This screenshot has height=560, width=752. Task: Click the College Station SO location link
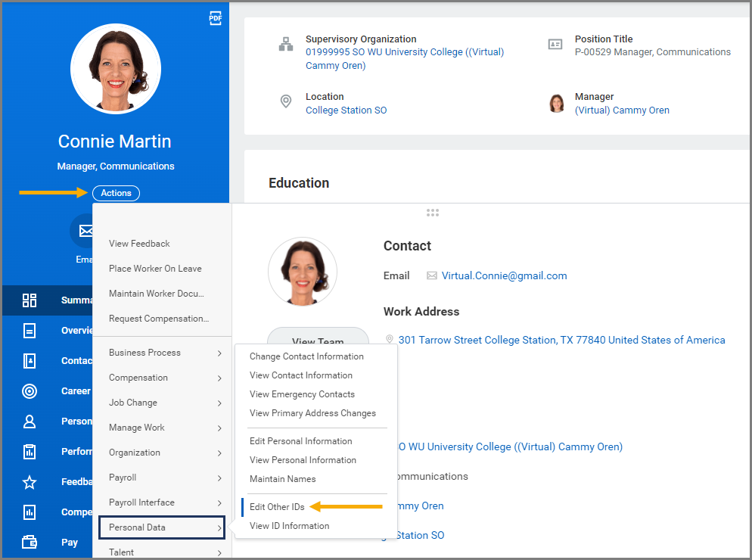click(x=346, y=110)
